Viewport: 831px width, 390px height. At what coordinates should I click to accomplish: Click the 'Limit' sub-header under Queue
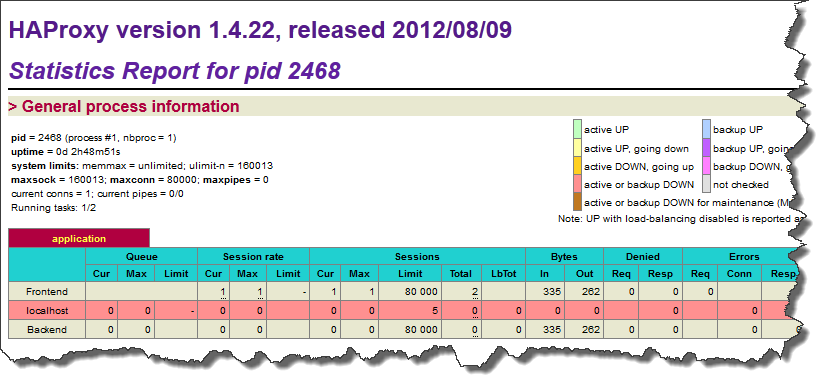click(x=176, y=273)
